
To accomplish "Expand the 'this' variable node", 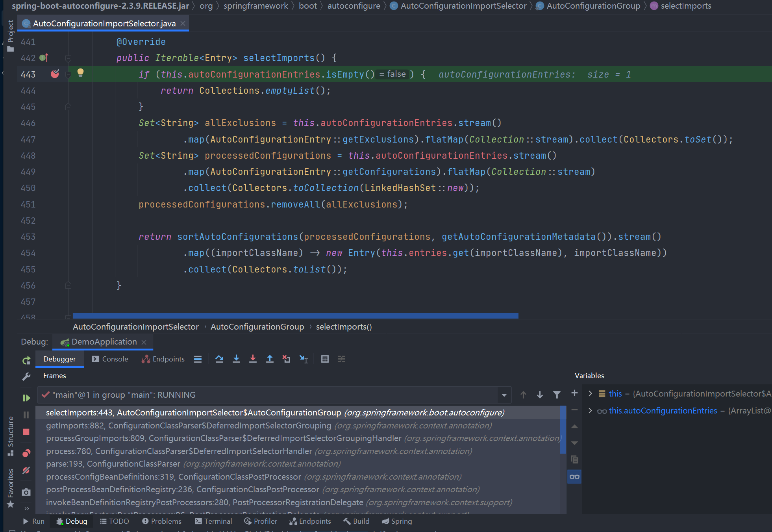I will (590, 394).
